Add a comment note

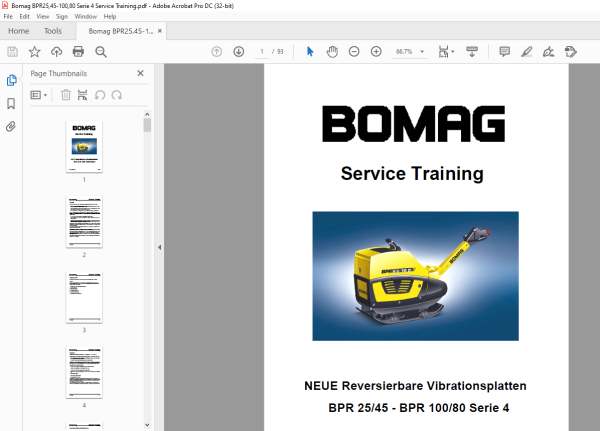click(504, 52)
